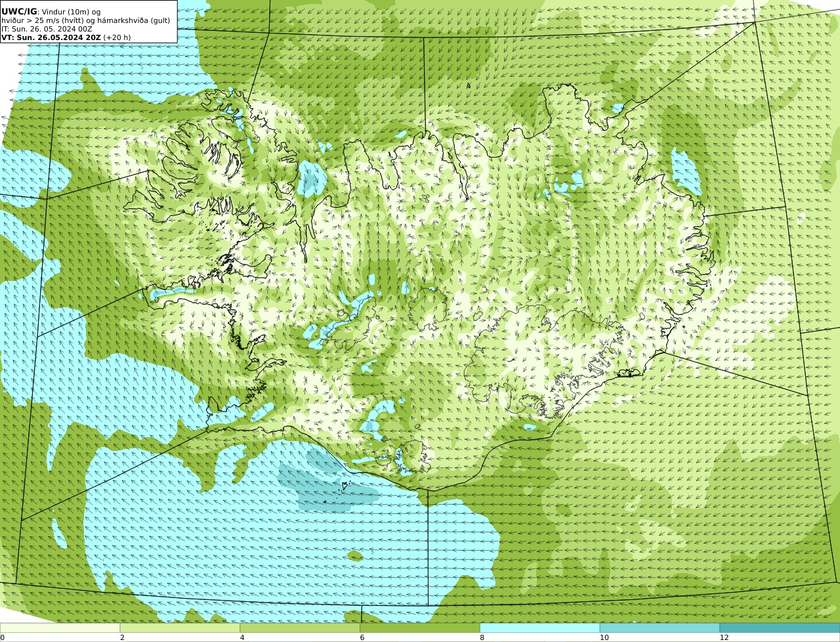Click the 'UWC/IG: Vindur (10m) og' title line
The width and height of the screenshot is (840, 642).
pyautogui.click(x=51, y=12)
